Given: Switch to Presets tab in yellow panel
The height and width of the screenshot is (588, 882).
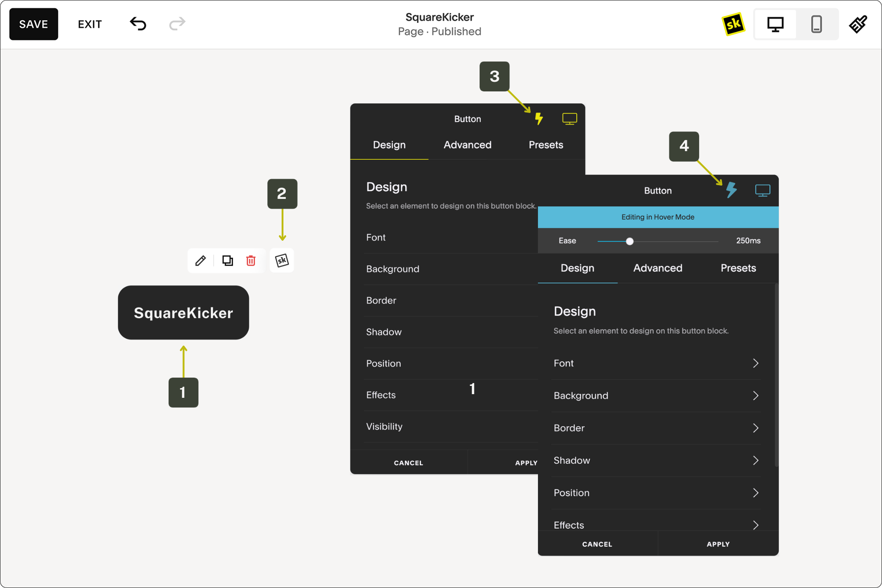Looking at the screenshot, I should pyautogui.click(x=546, y=145).
